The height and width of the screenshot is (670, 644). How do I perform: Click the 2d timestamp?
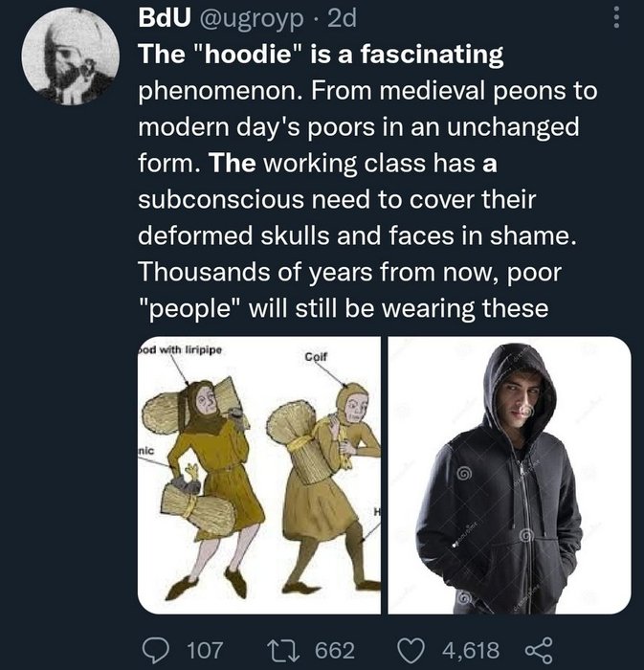pos(342,19)
